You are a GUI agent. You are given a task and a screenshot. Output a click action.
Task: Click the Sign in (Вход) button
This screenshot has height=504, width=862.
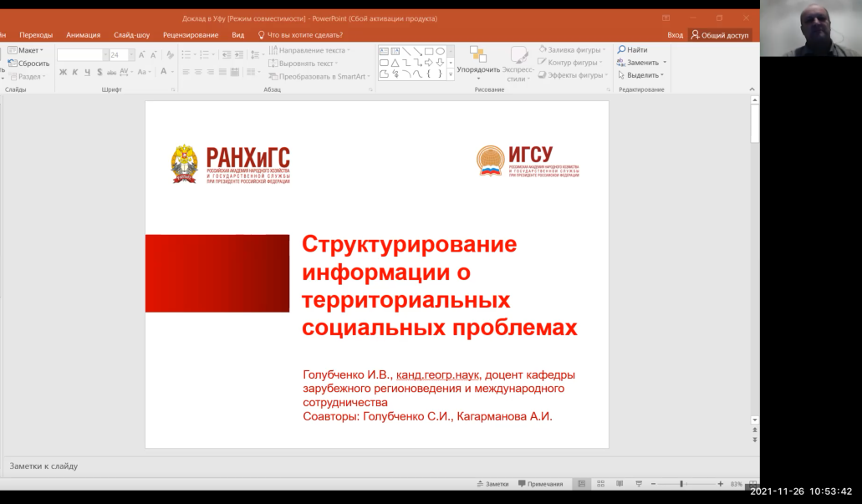(675, 35)
